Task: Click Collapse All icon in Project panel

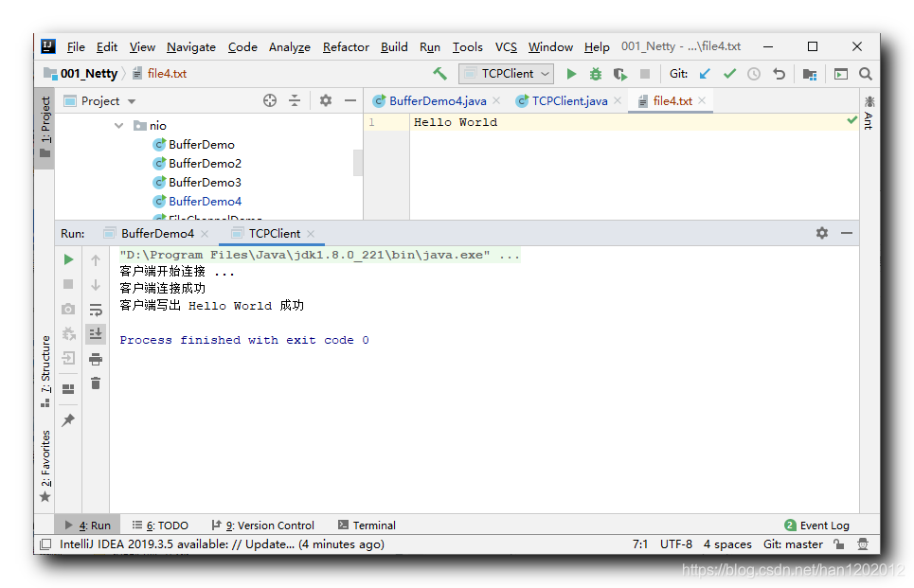Action: 295,100
